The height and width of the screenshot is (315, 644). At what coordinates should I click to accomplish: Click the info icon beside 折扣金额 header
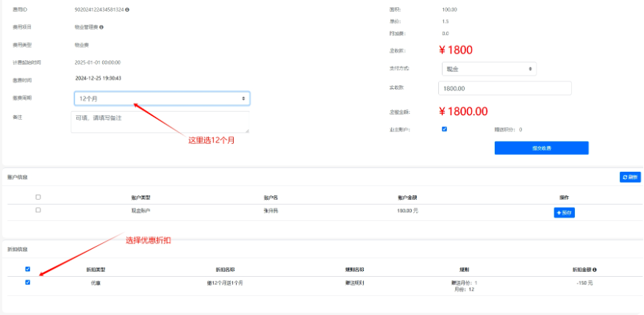(x=594, y=269)
